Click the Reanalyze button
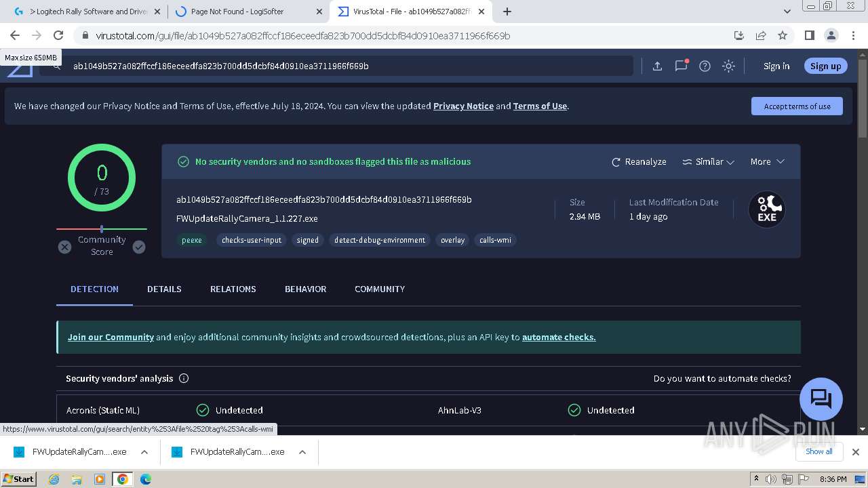This screenshot has height=488, width=868. tap(639, 161)
